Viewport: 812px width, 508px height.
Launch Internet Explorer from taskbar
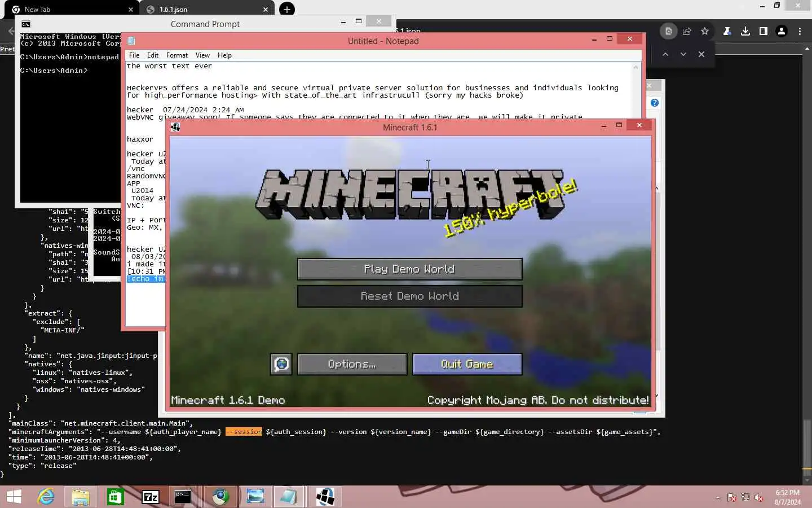click(46, 497)
